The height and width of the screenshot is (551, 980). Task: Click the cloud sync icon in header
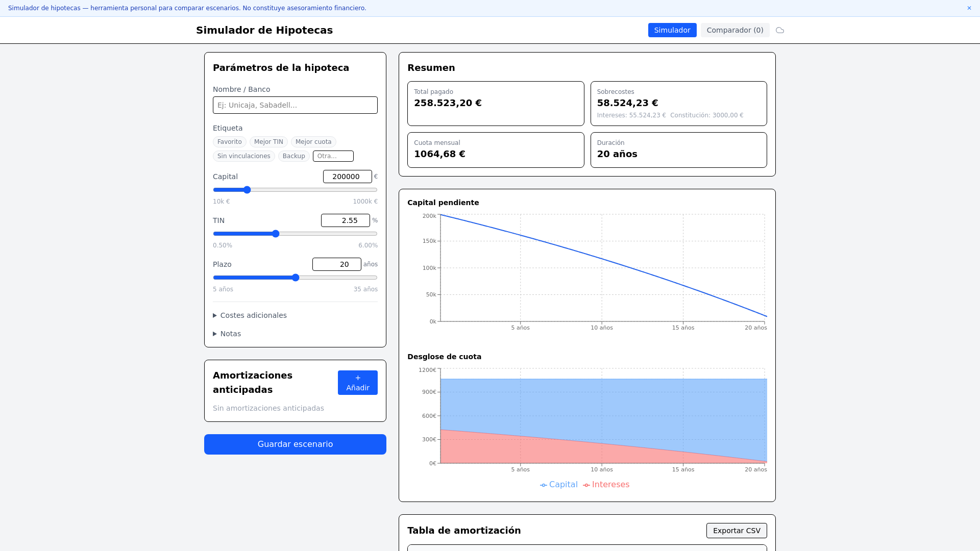[x=780, y=30]
